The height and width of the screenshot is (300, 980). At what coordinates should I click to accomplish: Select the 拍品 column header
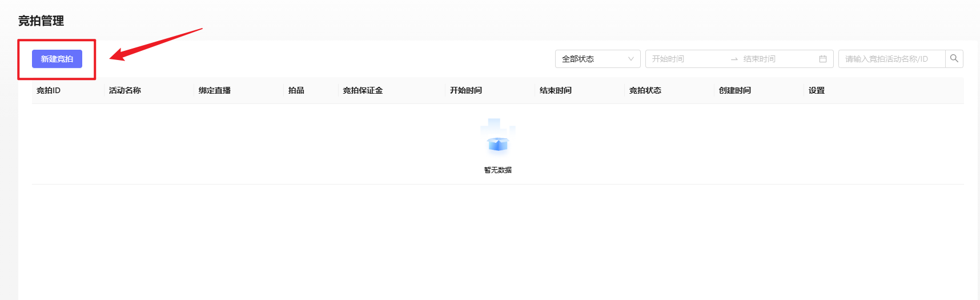[296, 90]
